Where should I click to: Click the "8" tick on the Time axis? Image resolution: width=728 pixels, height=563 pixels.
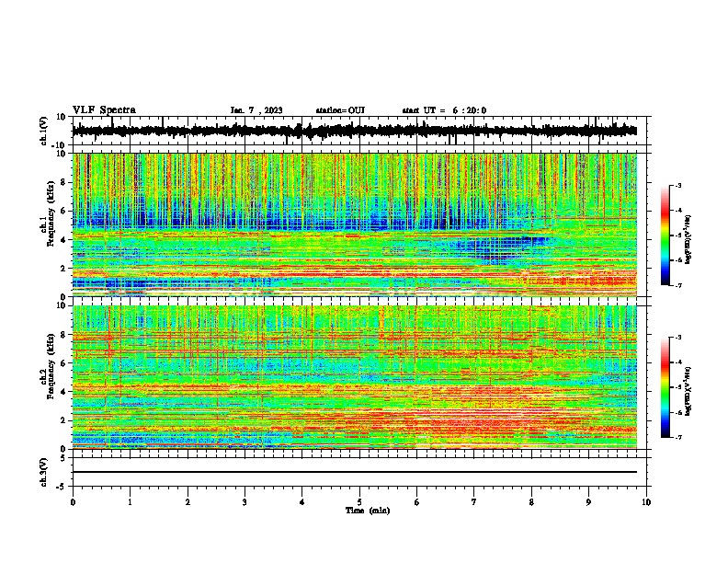click(531, 502)
